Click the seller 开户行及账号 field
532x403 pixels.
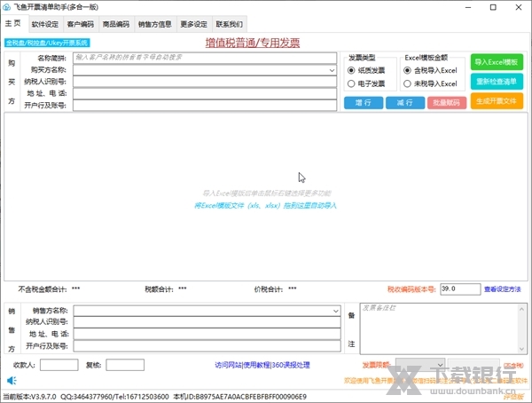(x=207, y=346)
